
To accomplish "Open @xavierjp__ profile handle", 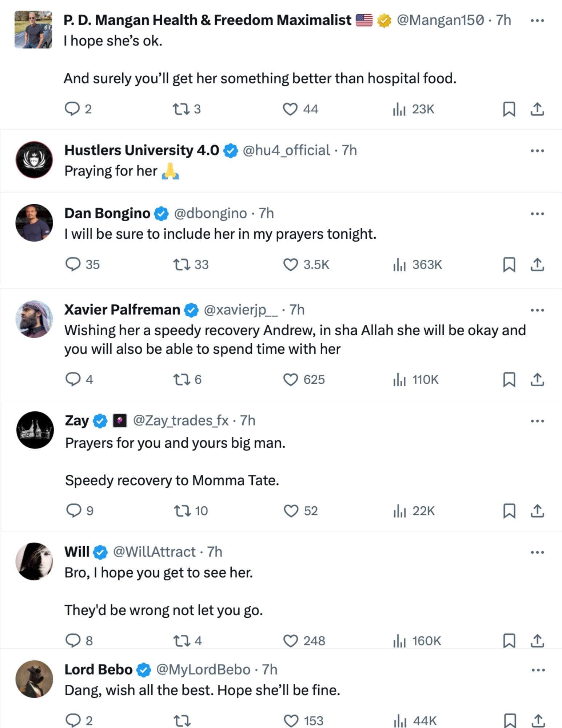I will [x=241, y=310].
